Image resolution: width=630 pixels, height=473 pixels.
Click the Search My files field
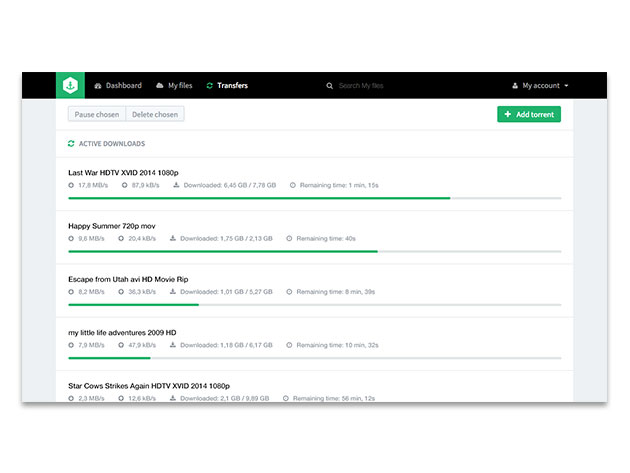(x=361, y=86)
